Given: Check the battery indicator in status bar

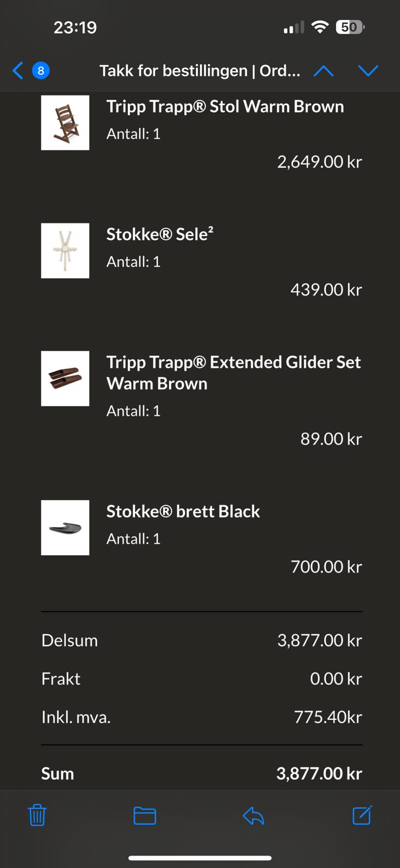Looking at the screenshot, I should (x=350, y=27).
